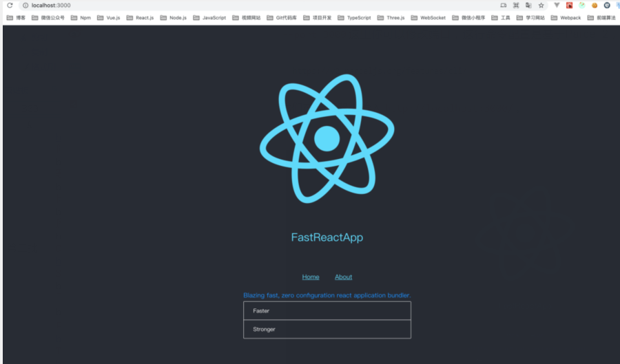Open the 微信公众号 bookmark folder

point(48,18)
